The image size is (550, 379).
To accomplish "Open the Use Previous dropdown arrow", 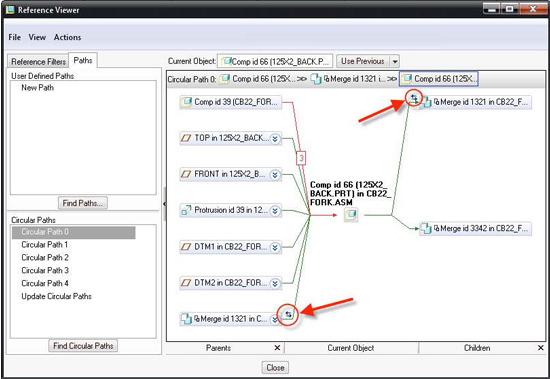I will 395,61.
